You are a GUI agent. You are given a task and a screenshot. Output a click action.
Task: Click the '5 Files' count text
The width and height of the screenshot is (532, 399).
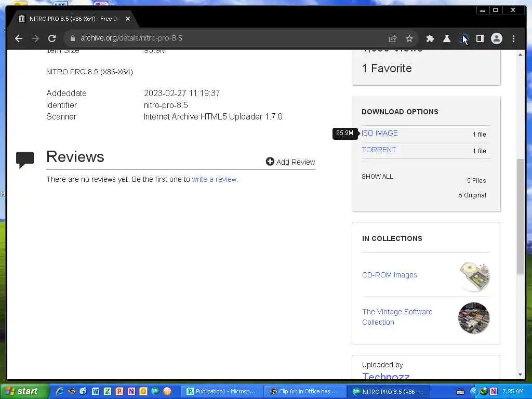click(476, 180)
